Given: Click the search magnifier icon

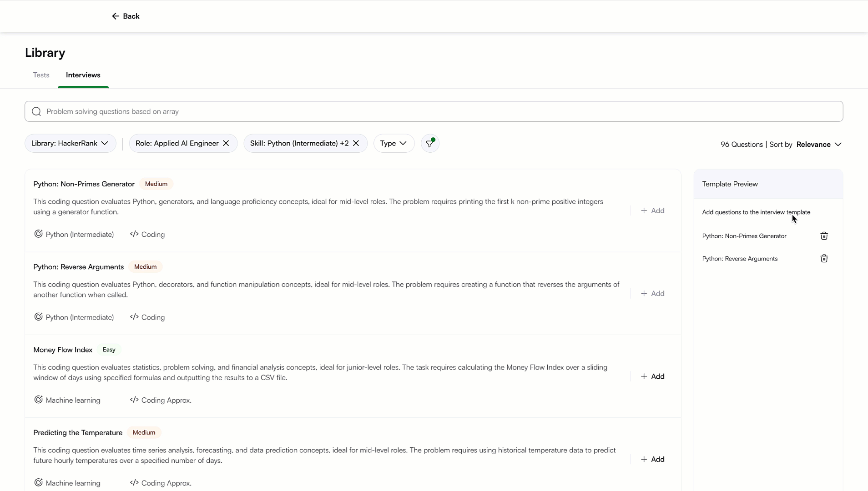Looking at the screenshot, I should (36, 111).
